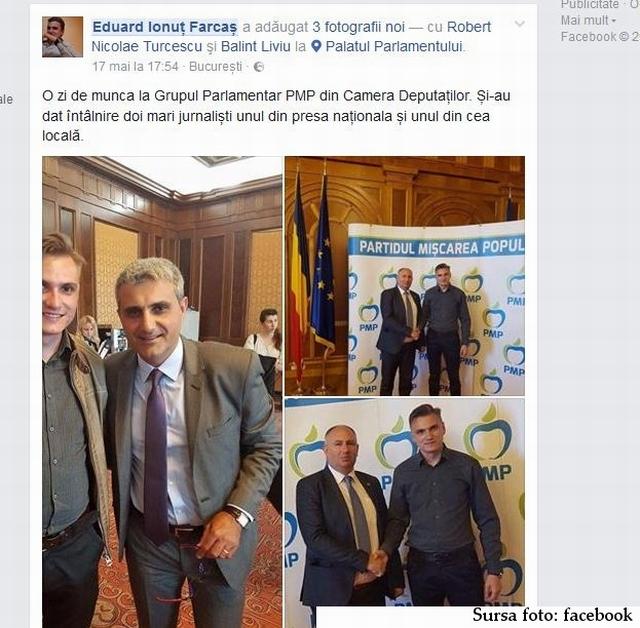Viewport: 640px width, 628px height.
Task: Click the word 'adăugat' in post header
Action: coord(281,27)
